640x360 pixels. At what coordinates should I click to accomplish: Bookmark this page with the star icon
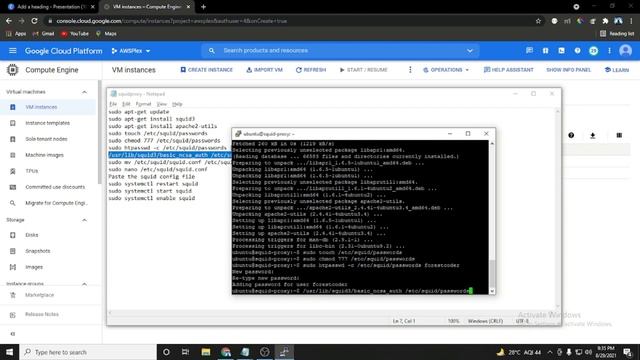tap(538, 21)
